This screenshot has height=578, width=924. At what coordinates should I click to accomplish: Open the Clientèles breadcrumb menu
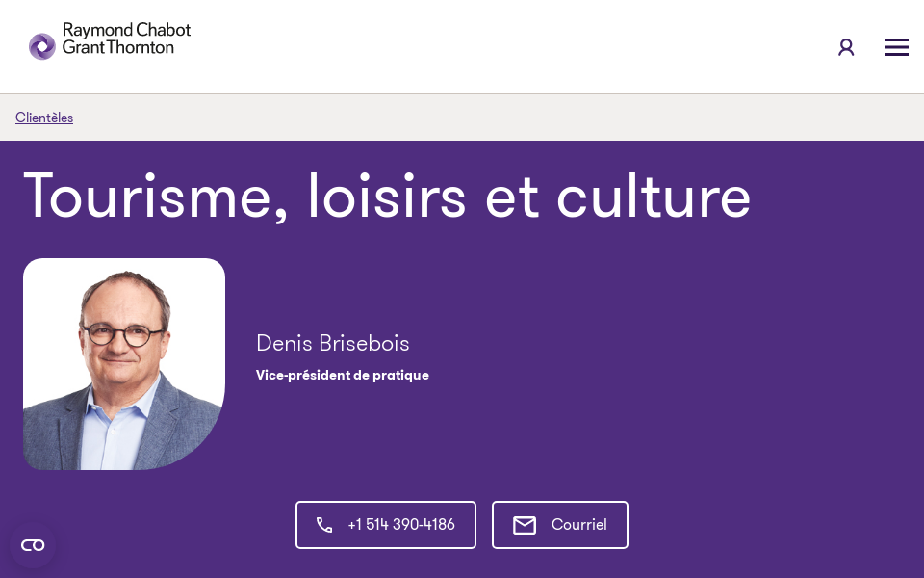coord(44,118)
